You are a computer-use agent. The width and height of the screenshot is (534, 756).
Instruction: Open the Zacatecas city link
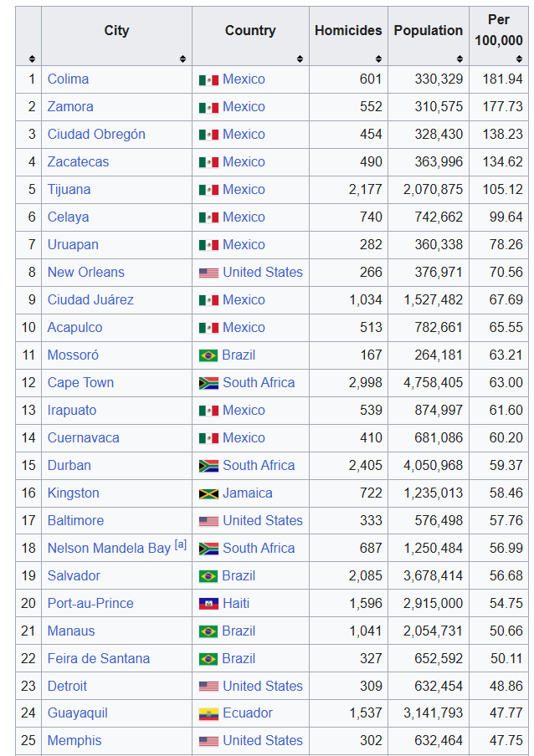[78, 162]
